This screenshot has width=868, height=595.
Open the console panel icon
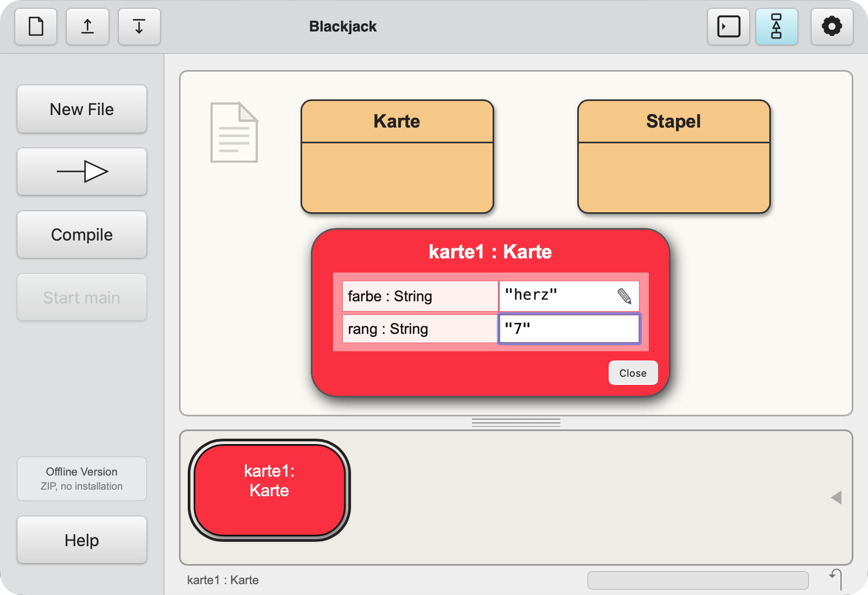[729, 26]
